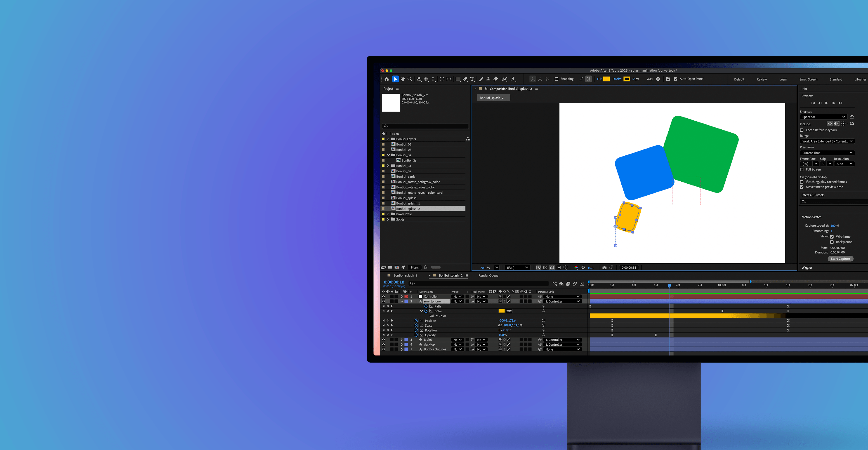The image size is (868, 450).
Task: Open the Render Queue tab
Action: (x=488, y=276)
